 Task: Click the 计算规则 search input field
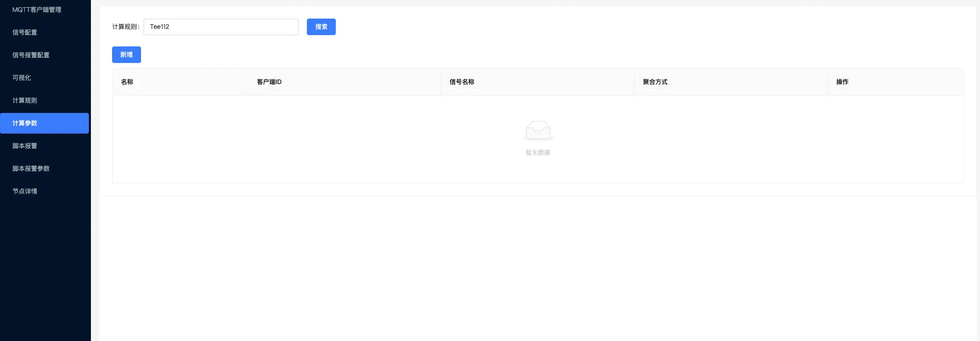221,27
